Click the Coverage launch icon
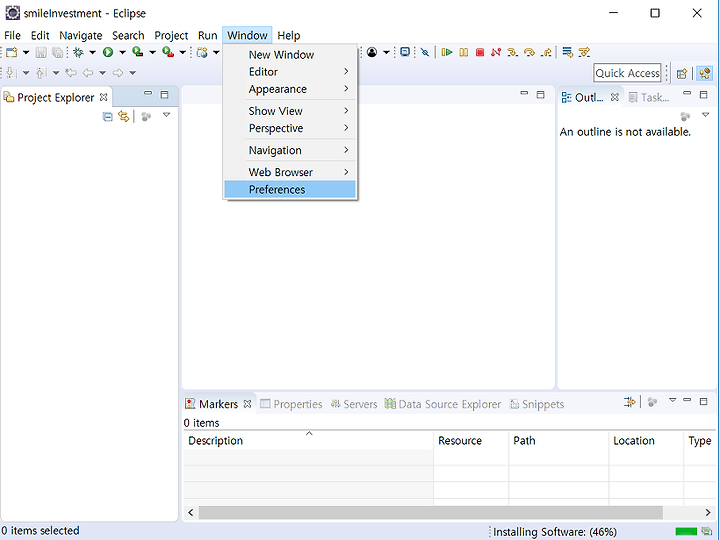720x540 pixels. tap(137, 52)
